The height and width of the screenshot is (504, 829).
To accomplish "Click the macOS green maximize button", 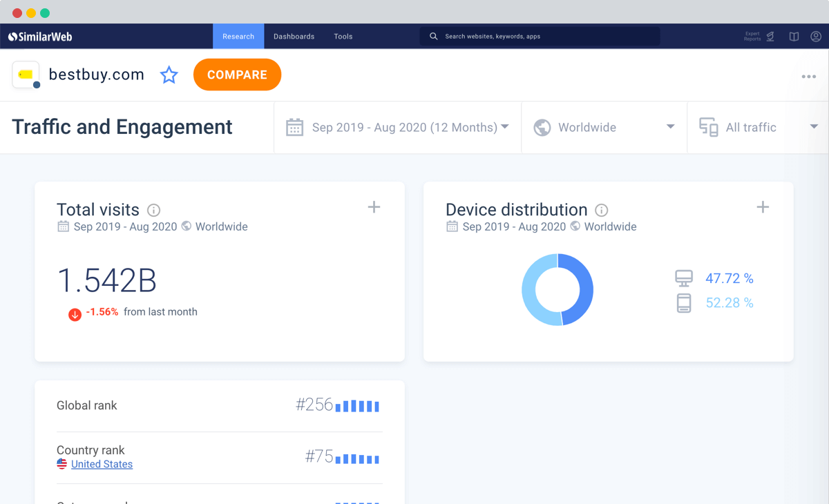I will pos(45,13).
